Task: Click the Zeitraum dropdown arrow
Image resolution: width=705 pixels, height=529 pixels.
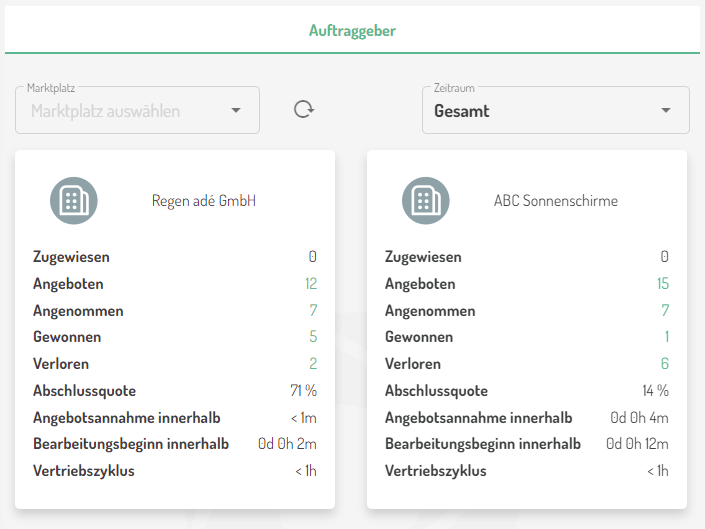Action: coord(666,111)
